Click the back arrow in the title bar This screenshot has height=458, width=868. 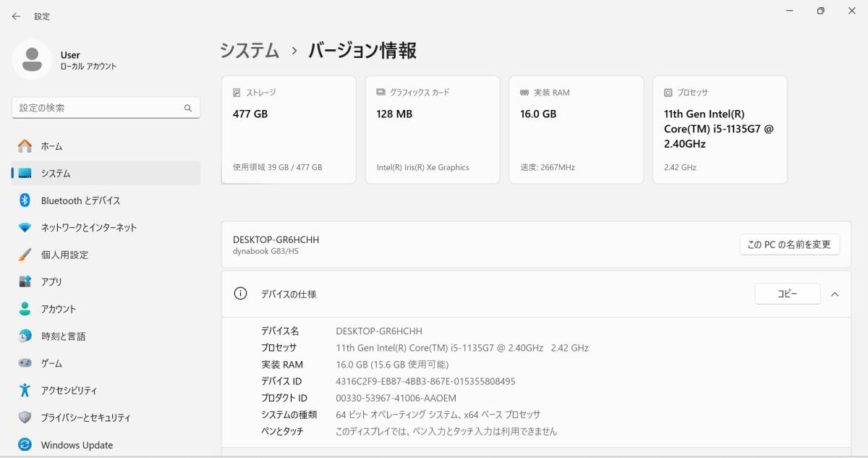(x=16, y=16)
